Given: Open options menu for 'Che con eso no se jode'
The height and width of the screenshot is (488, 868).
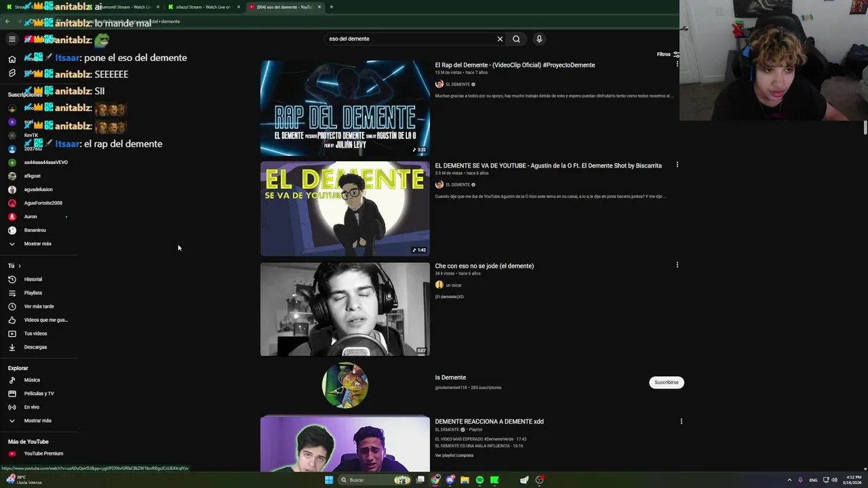Looking at the screenshot, I should pyautogui.click(x=677, y=265).
